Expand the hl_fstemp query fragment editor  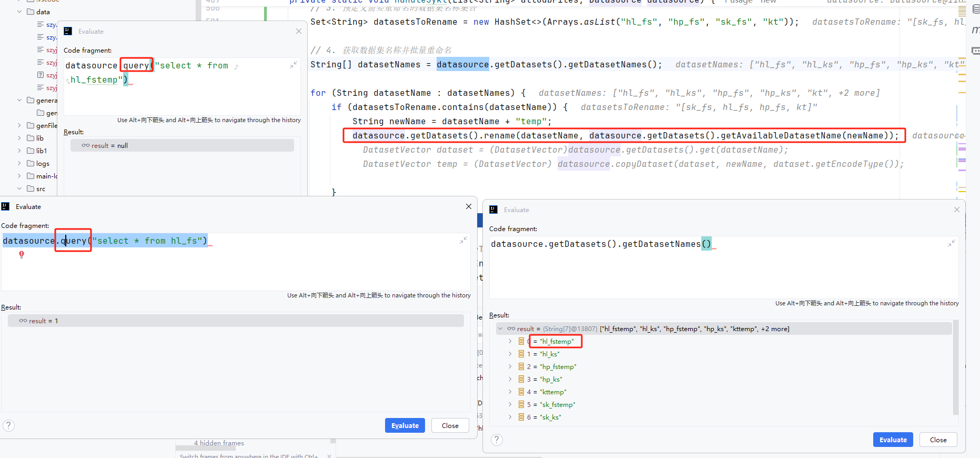tap(293, 65)
